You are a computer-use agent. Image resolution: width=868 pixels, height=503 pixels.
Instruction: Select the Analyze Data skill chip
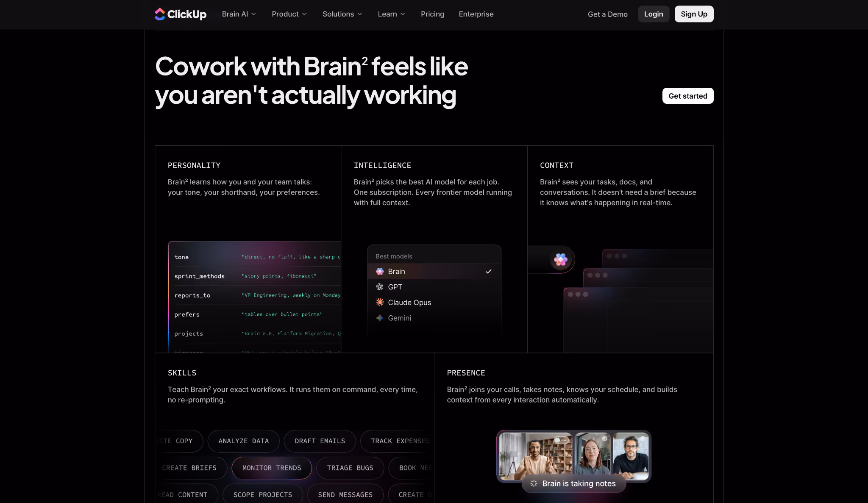point(244,441)
